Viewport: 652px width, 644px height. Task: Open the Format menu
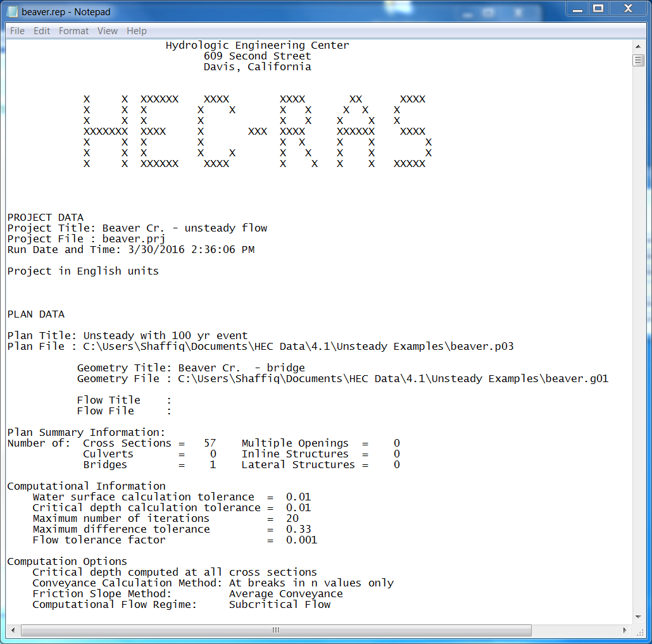73,31
